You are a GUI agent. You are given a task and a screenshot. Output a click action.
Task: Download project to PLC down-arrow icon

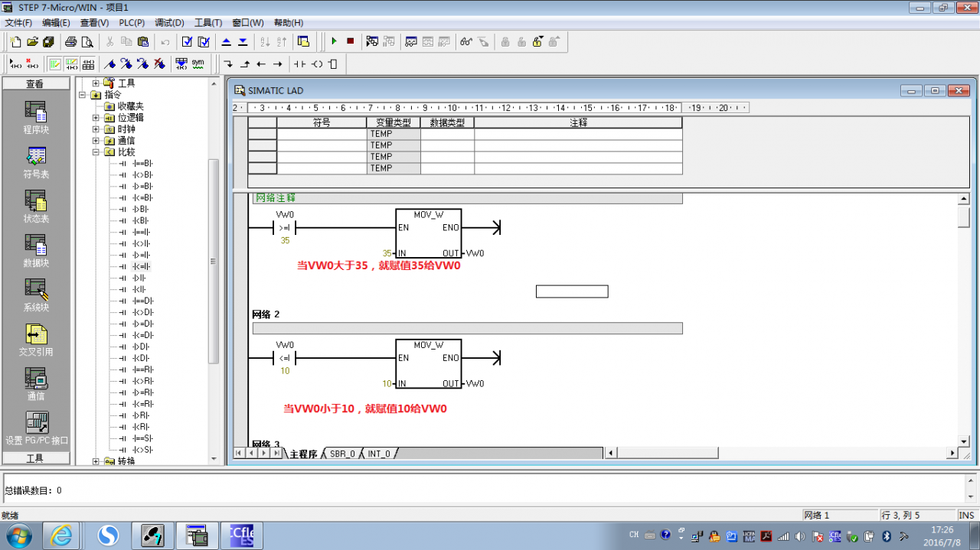[243, 41]
